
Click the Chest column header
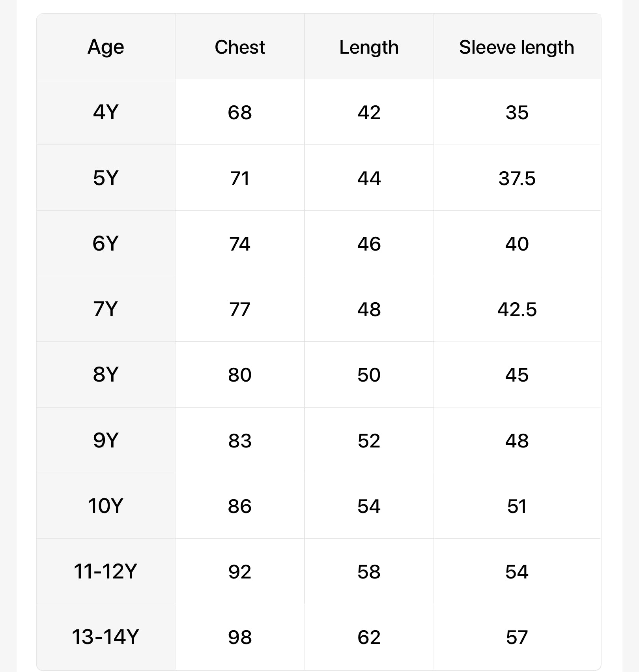tap(240, 47)
